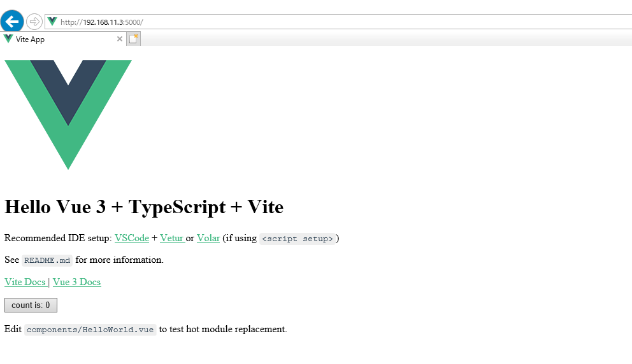
Task: Click the 'Recommended IDE setup:' text
Action: (x=58, y=238)
